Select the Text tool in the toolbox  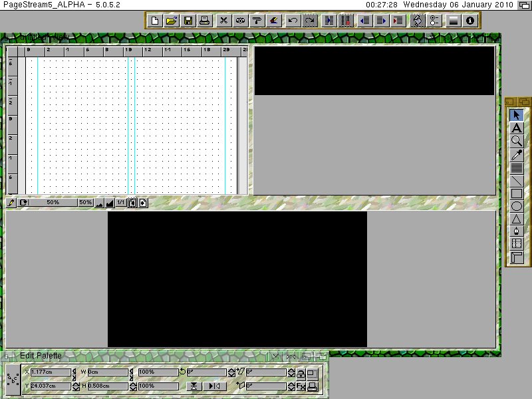(516, 128)
